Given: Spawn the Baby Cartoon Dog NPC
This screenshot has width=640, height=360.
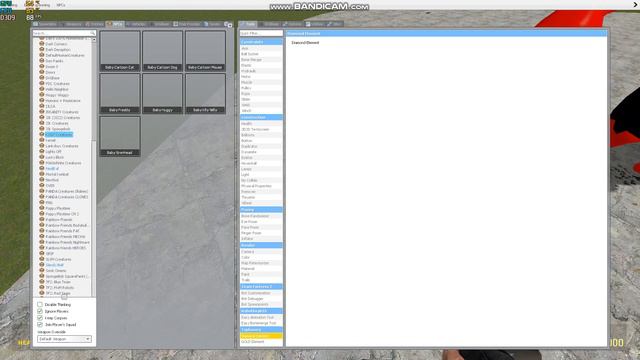Looking at the screenshot, I should [x=162, y=51].
